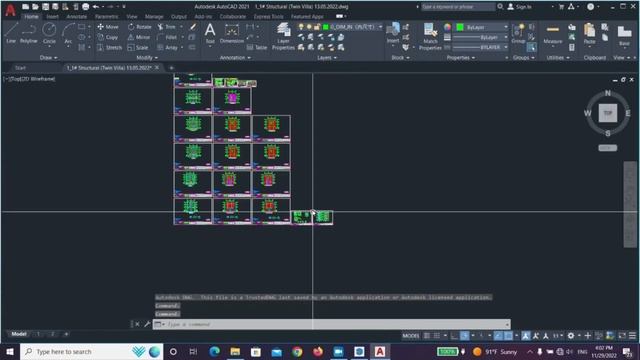Viewport: 640px width, 360px height.
Task: Click the object color wheel swatch
Action: click(447, 27)
